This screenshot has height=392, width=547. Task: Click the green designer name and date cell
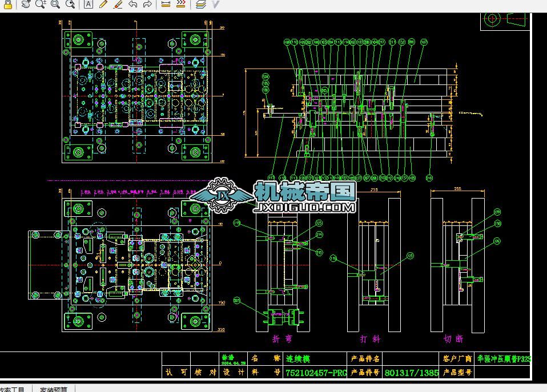tap(234, 359)
